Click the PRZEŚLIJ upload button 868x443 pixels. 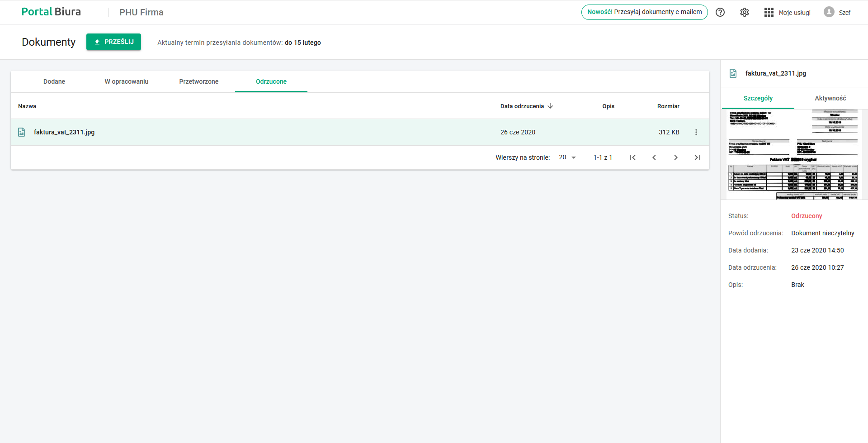(x=113, y=42)
